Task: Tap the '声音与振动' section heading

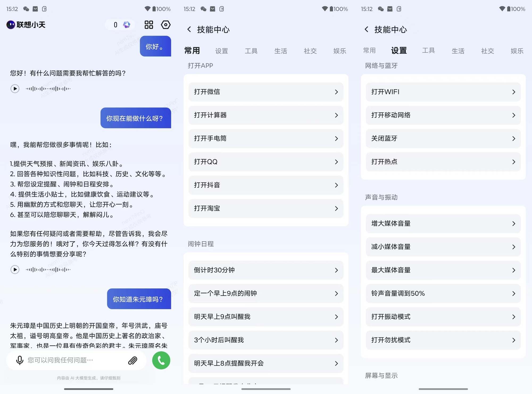Action: pos(381,197)
